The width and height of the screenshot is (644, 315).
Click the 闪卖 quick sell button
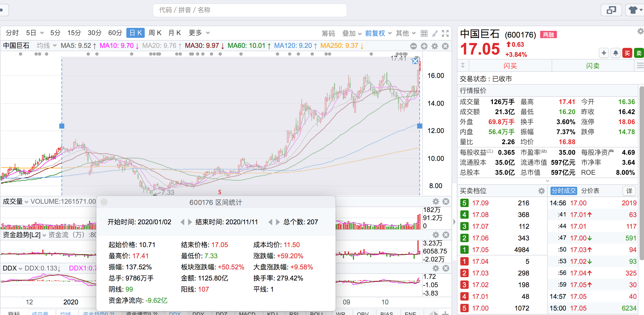click(593, 66)
